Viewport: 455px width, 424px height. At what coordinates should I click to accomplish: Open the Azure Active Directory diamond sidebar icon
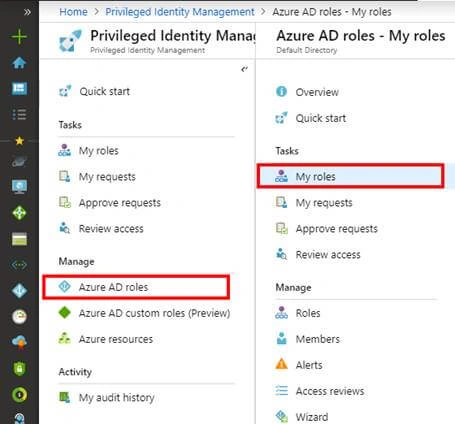[x=19, y=291]
